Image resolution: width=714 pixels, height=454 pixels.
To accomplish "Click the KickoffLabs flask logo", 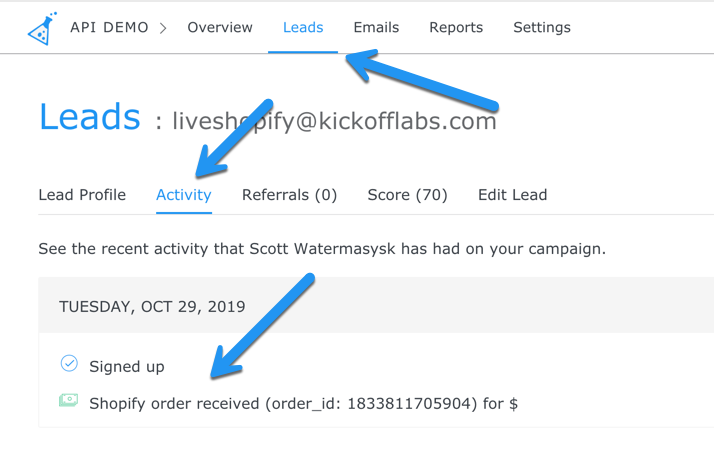I will [x=41, y=29].
